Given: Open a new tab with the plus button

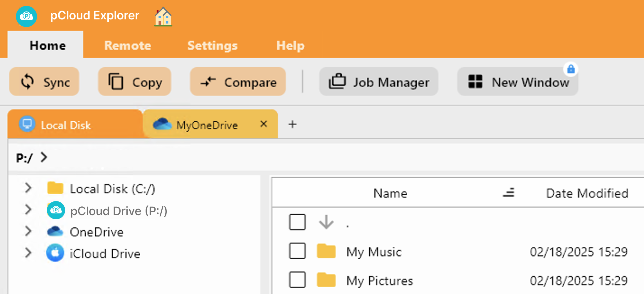Looking at the screenshot, I should tap(292, 124).
